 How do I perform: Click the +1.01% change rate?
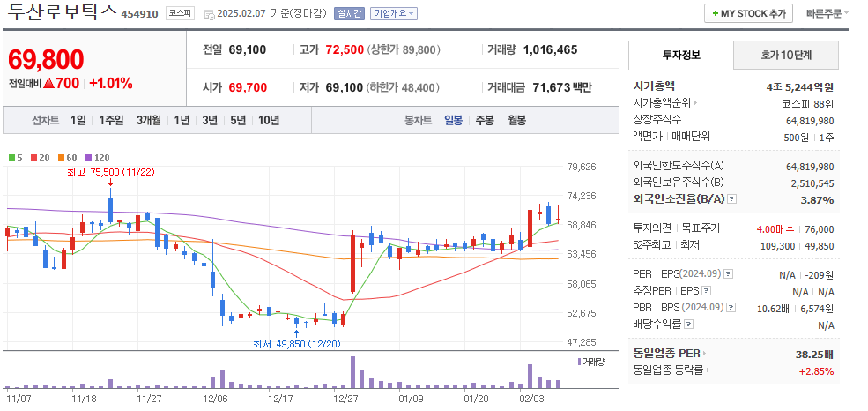(x=111, y=84)
